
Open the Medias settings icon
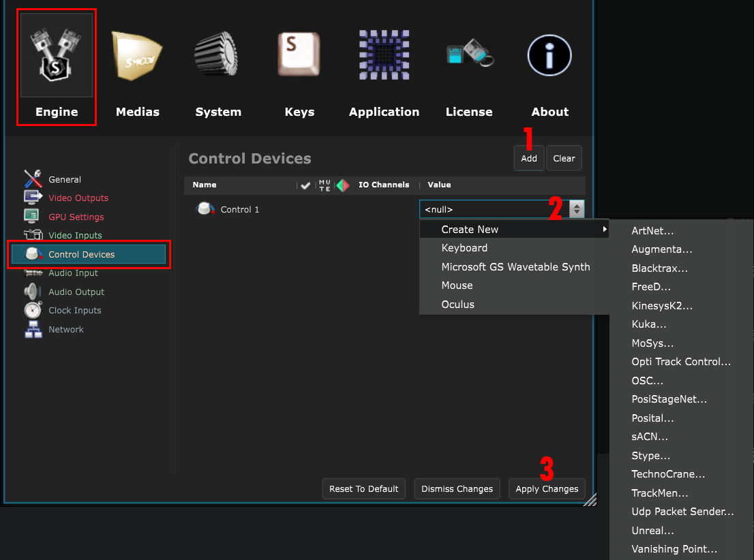coord(137,56)
